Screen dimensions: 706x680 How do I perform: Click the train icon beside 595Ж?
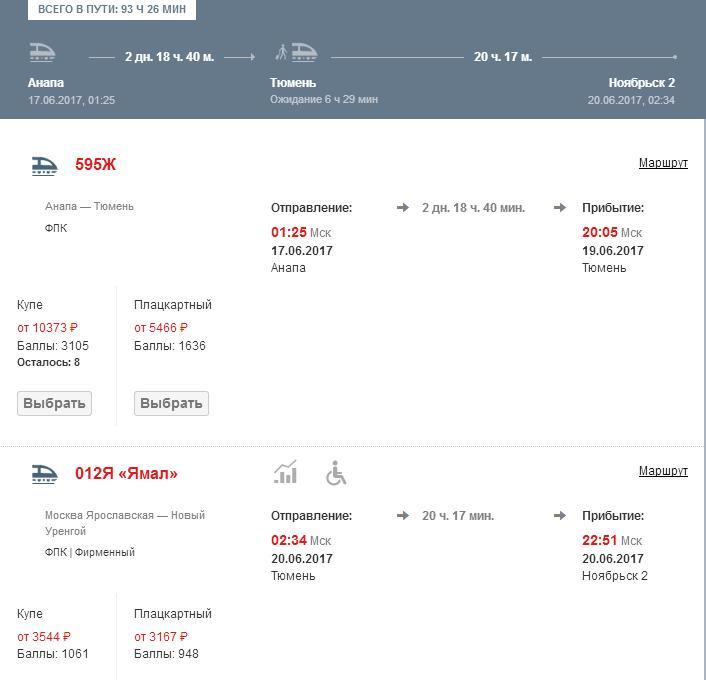point(44,165)
